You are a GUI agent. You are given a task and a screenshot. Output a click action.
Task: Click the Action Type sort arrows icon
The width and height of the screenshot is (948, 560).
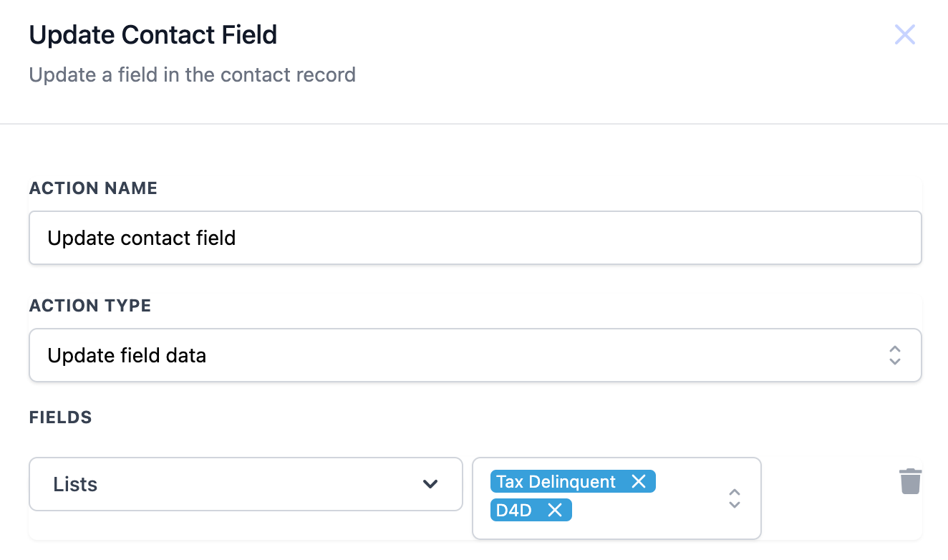pyautogui.click(x=894, y=355)
